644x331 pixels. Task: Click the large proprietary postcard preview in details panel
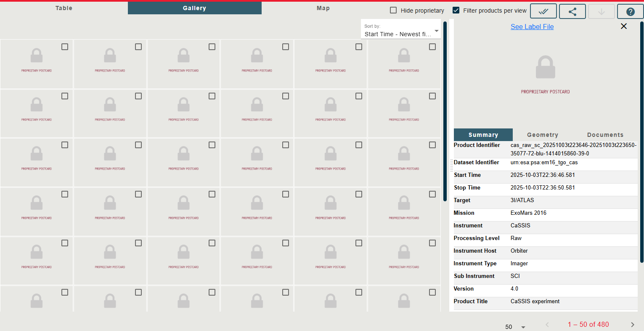(546, 74)
